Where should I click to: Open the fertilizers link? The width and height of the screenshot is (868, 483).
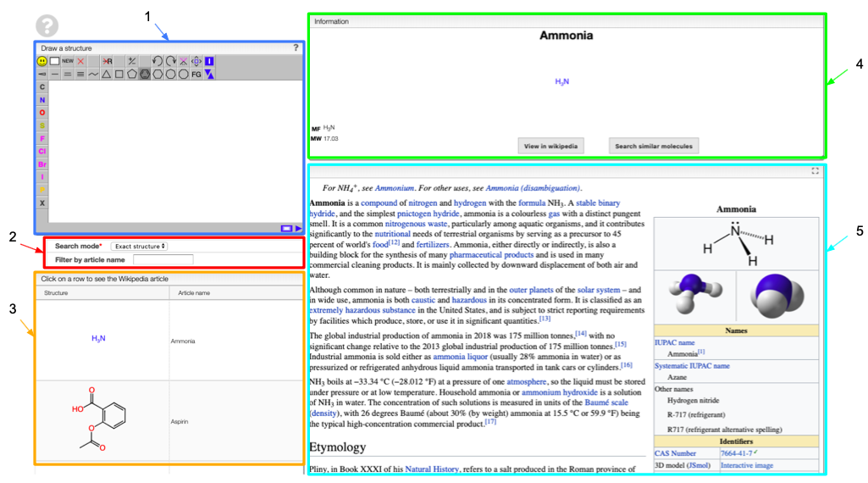[434, 244]
